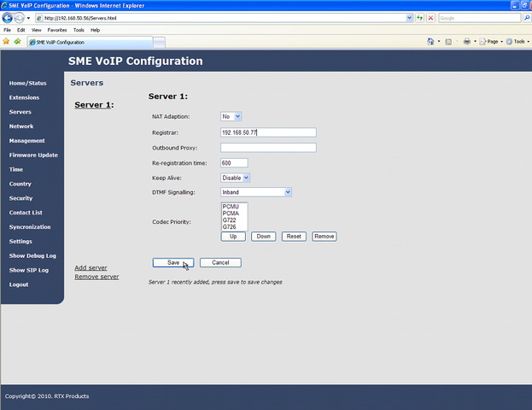
Task: Click the Home icon in command bar
Action: [x=430, y=41]
